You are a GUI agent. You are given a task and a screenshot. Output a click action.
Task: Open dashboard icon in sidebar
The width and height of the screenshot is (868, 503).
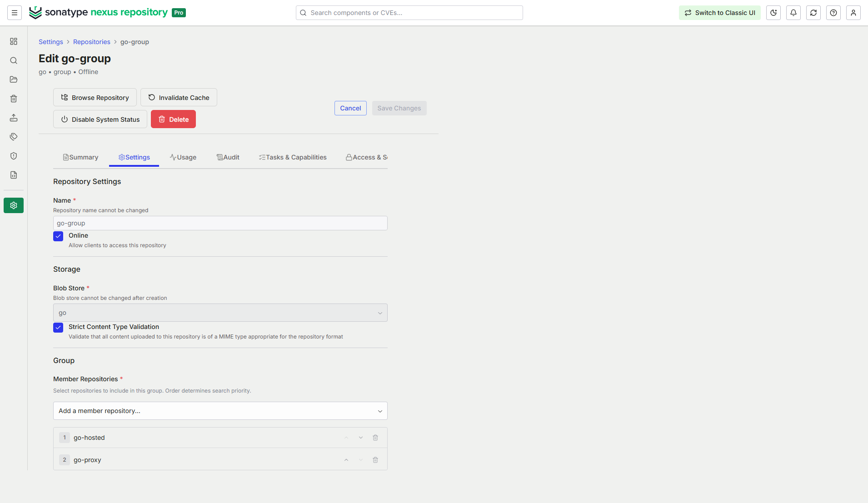[x=14, y=41]
